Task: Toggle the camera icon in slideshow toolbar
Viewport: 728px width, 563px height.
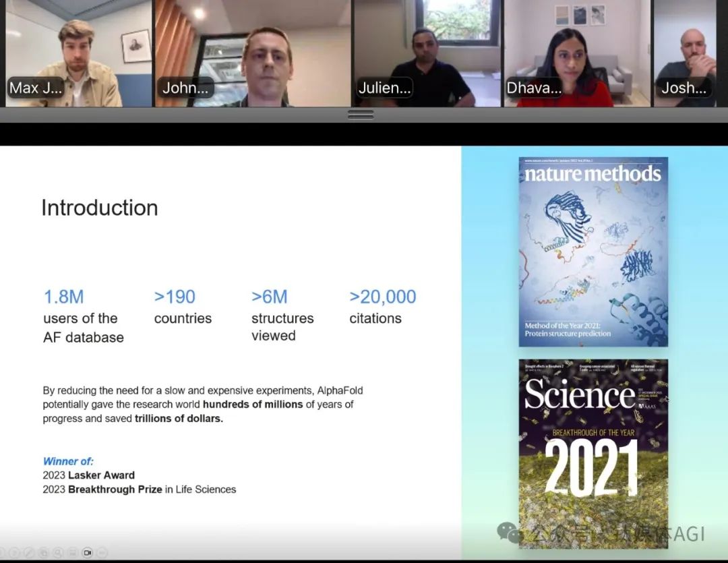Action: click(88, 553)
